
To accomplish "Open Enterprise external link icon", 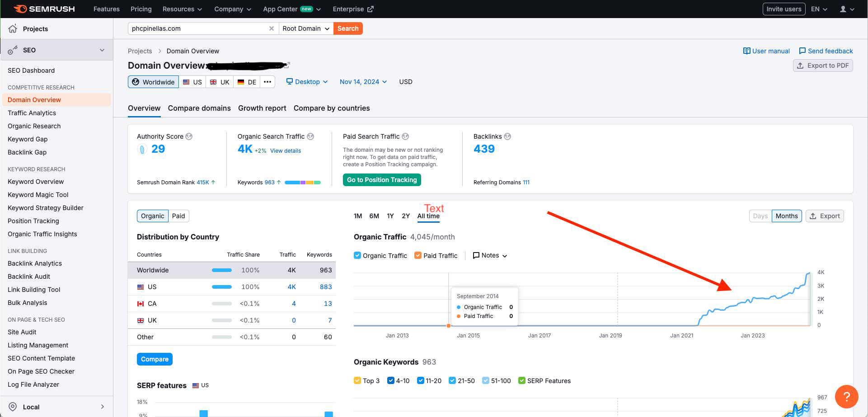I will (x=371, y=9).
